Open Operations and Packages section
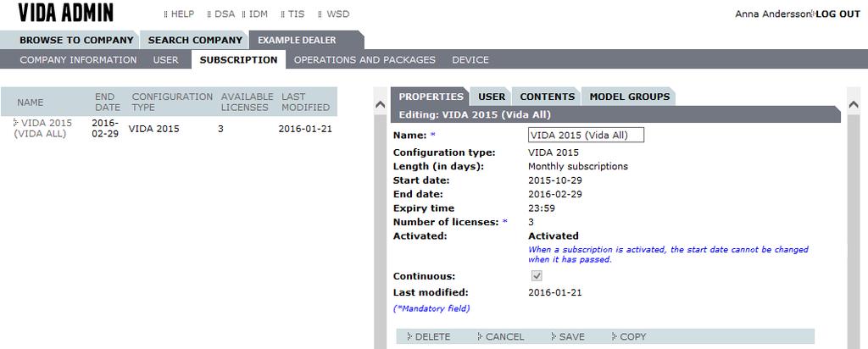Viewport: 868px width, 349px height. click(364, 60)
